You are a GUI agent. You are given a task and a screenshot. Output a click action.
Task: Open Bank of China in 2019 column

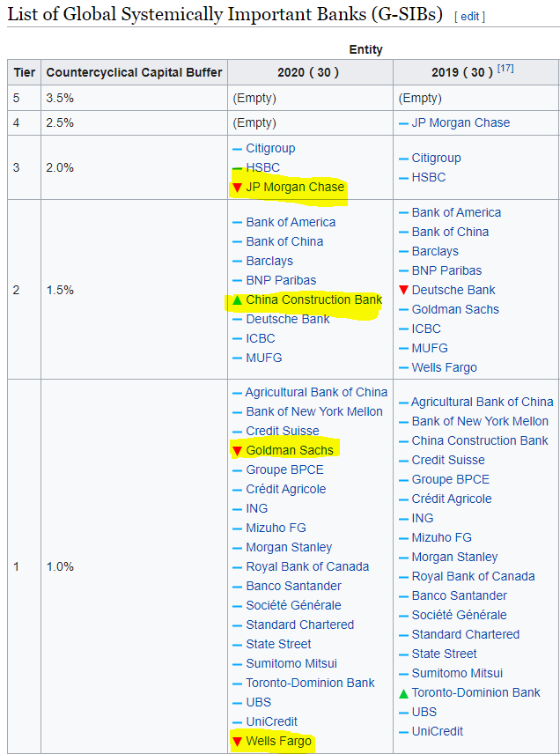(451, 232)
